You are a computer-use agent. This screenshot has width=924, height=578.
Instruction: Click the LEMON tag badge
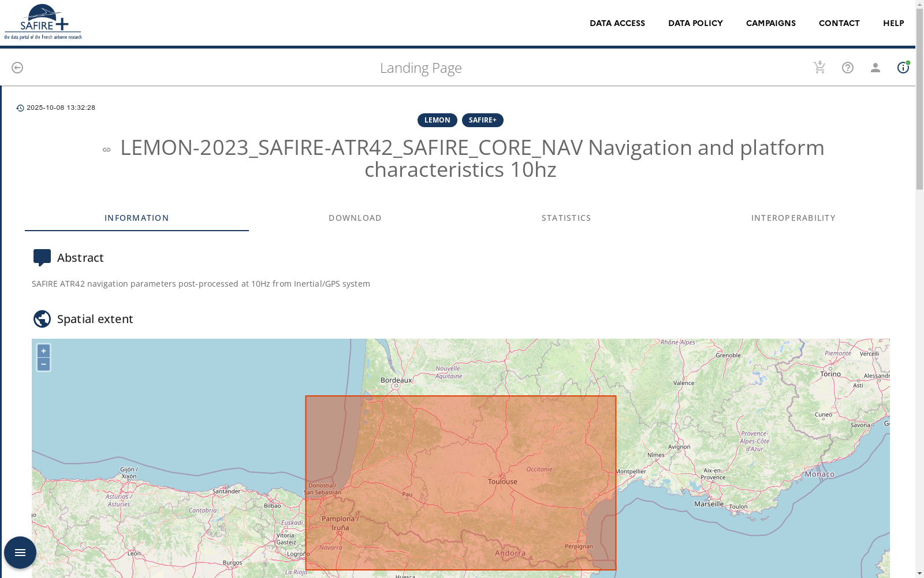click(437, 120)
